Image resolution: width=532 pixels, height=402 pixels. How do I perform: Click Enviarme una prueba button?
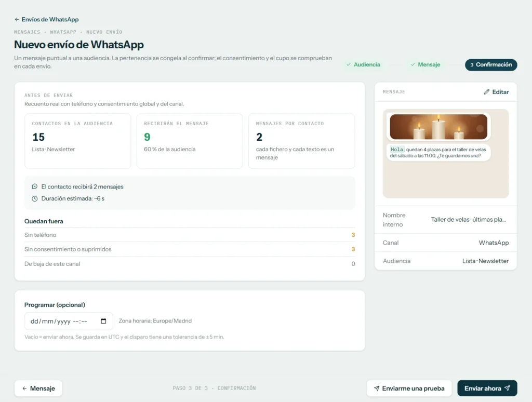(409, 388)
